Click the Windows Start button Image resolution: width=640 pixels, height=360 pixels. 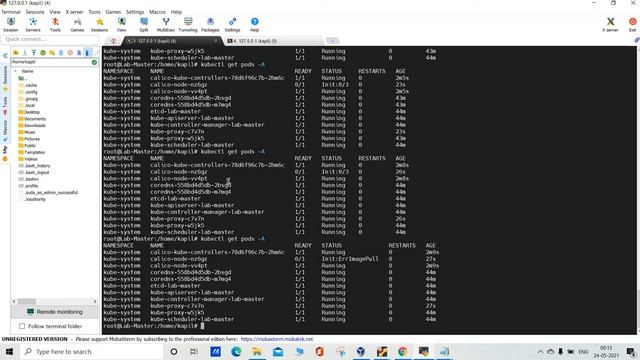(9, 351)
